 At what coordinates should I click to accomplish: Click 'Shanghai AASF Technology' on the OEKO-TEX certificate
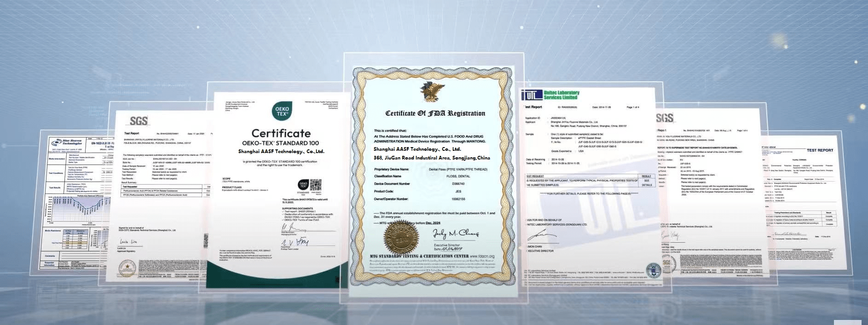pos(281,151)
